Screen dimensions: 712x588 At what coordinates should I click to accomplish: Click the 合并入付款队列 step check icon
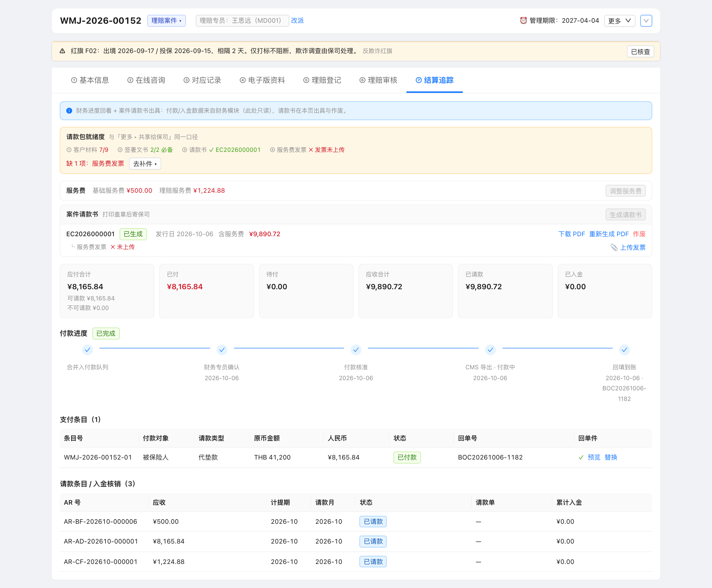coord(87,350)
